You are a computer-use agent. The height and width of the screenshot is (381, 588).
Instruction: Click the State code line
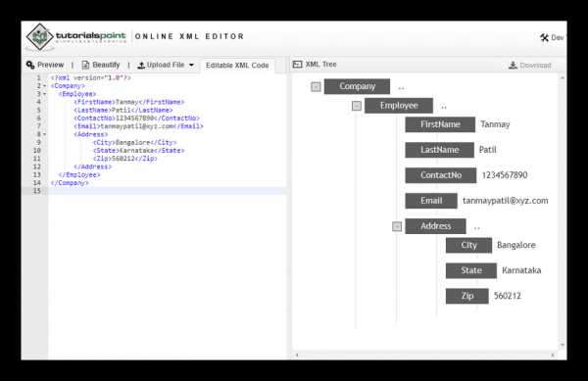coord(138,151)
